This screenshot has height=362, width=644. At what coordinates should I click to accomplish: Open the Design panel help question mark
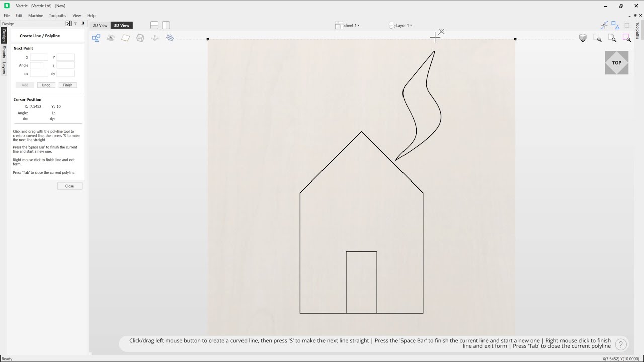(x=75, y=24)
